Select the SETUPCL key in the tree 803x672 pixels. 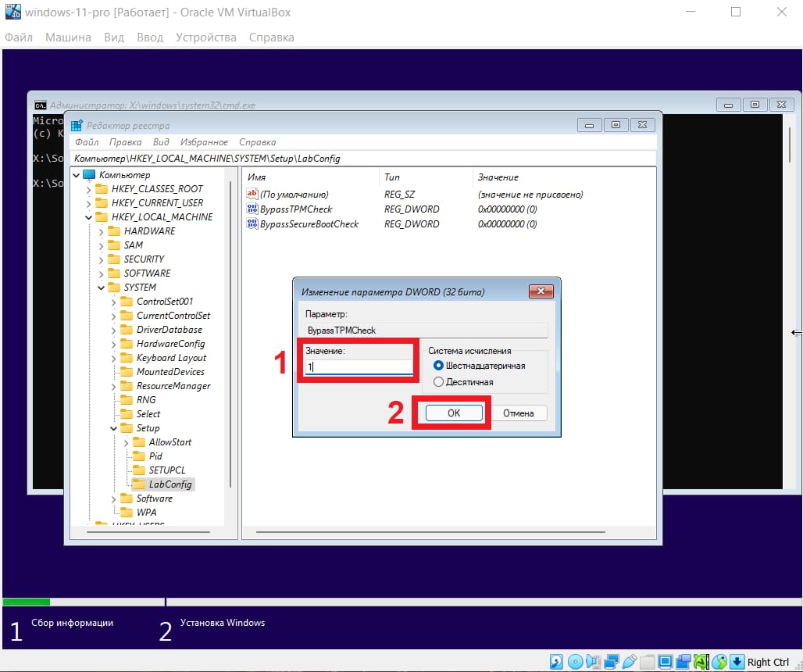167,470
